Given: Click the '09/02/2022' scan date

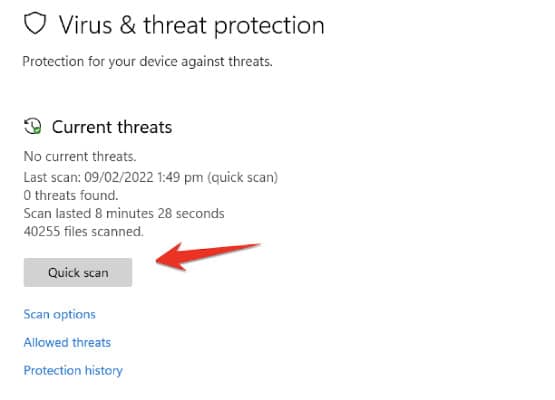Looking at the screenshot, I should click(x=119, y=177).
